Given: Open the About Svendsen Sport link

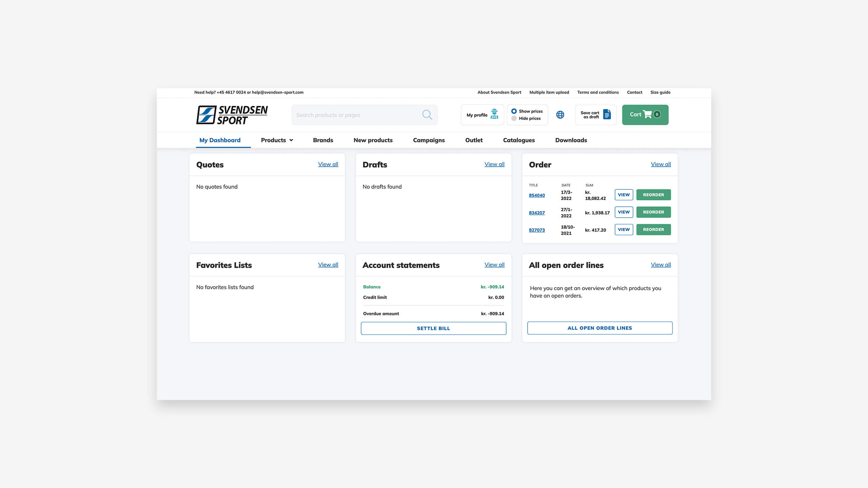Looking at the screenshot, I should pos(499,92).
